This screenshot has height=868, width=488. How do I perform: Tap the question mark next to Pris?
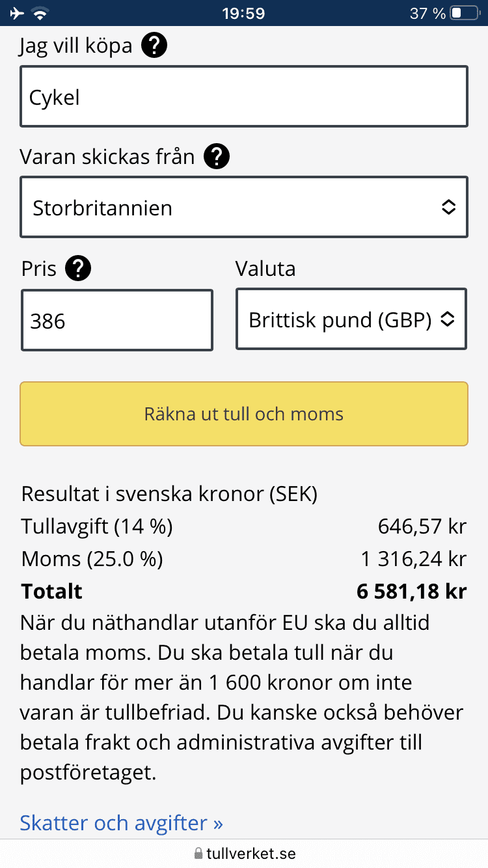pos(78,268)
